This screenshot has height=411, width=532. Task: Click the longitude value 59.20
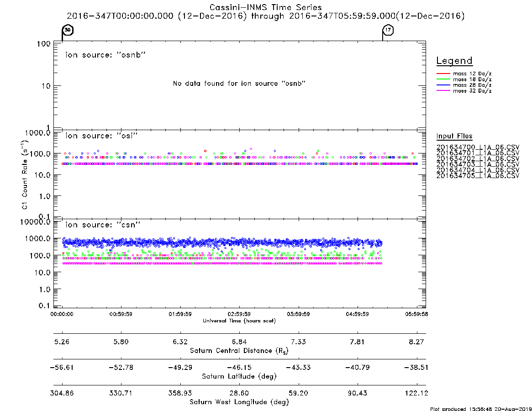[298, 393]
